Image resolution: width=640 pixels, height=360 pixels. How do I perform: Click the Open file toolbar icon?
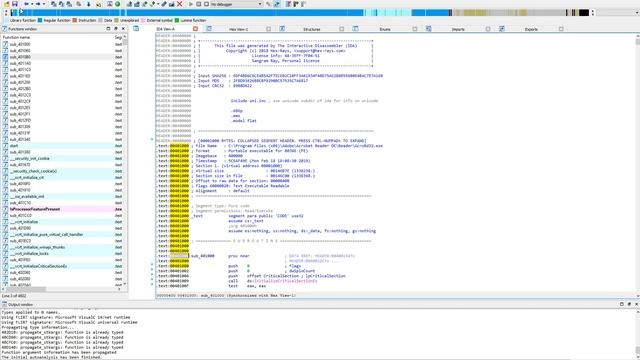pos(7,4)
